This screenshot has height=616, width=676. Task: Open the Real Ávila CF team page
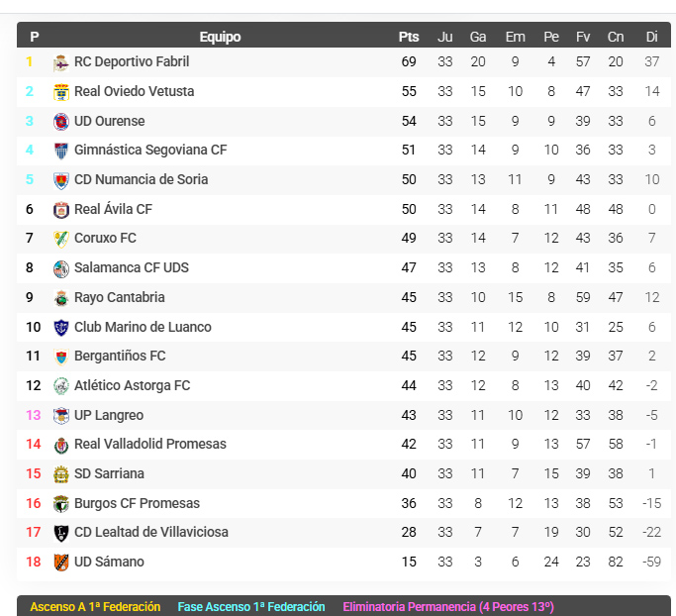click(x=113, y=210)
